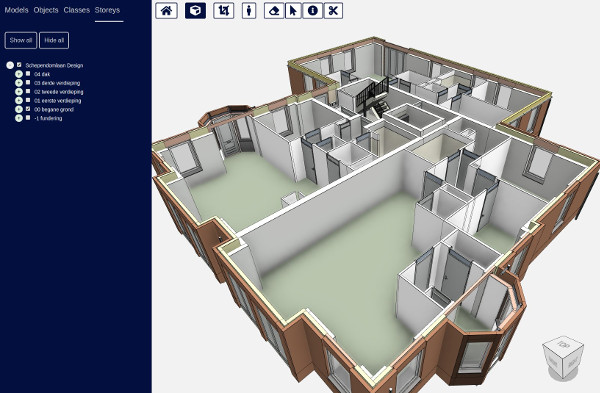Screen dimensions: 600x393
Task: Collapse the Schependomlaan Design tree node
Action: (10, 65)
